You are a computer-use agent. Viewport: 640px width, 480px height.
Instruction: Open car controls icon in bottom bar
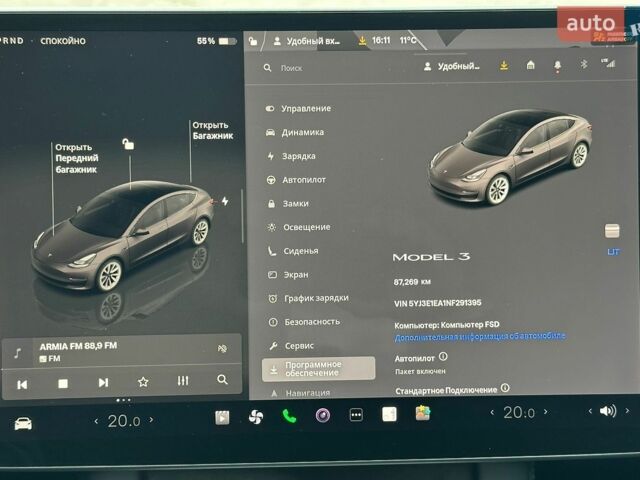click(x=23, y=424)
